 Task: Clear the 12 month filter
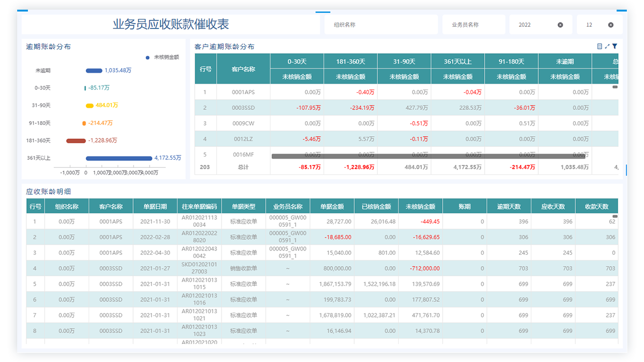click(x=611, y=25)
